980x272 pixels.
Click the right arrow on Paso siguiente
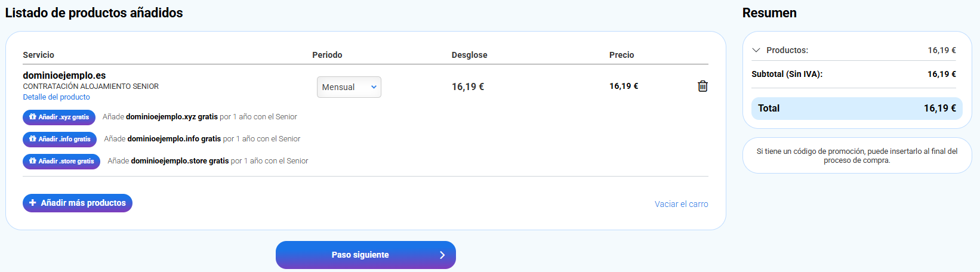pos(442,255)
